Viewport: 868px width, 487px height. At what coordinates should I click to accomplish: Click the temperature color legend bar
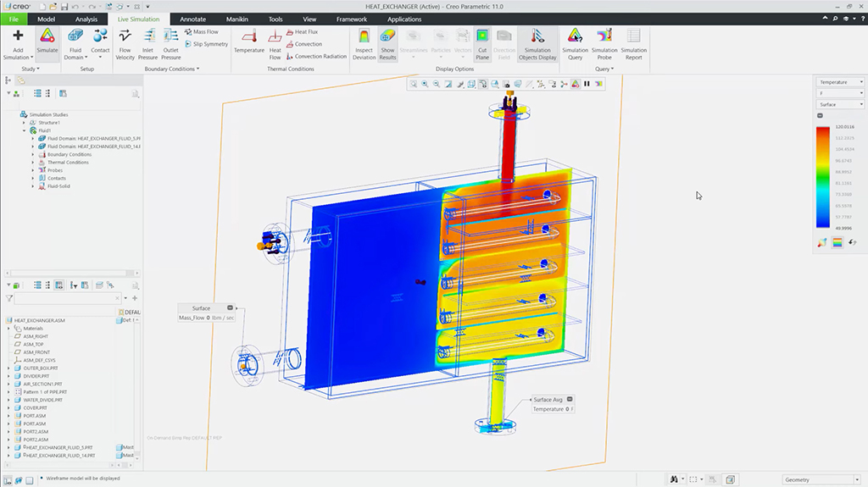coord(822,177)
